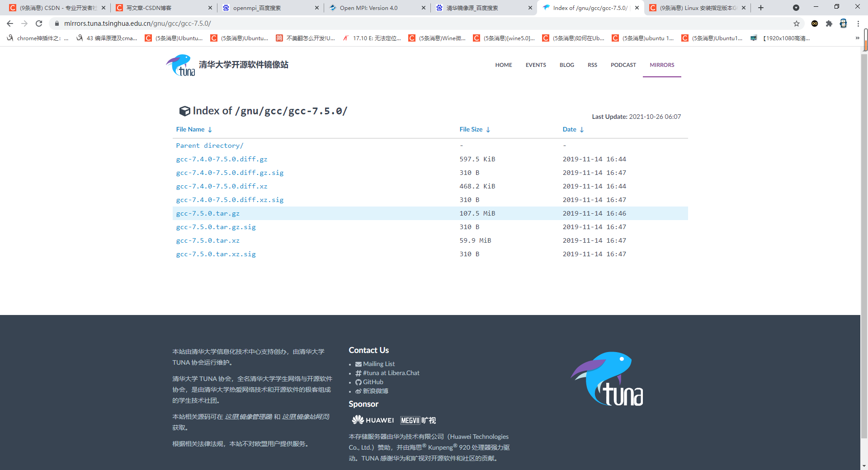Click the BLOG navigation link
Image resolution: width=868 pixels, height=470 pixels.
[566, 65]
